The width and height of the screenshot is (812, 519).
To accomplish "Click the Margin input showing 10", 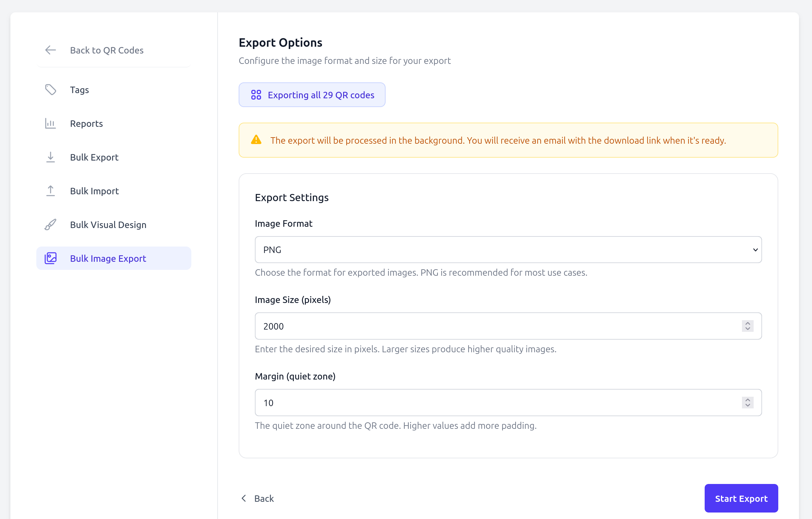I will pyautogui.click(x=472, y=402).
